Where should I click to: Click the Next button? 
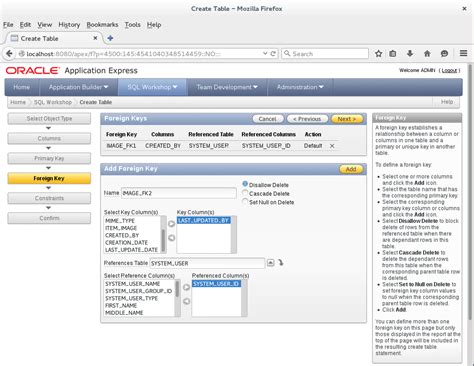pos(347,119)
